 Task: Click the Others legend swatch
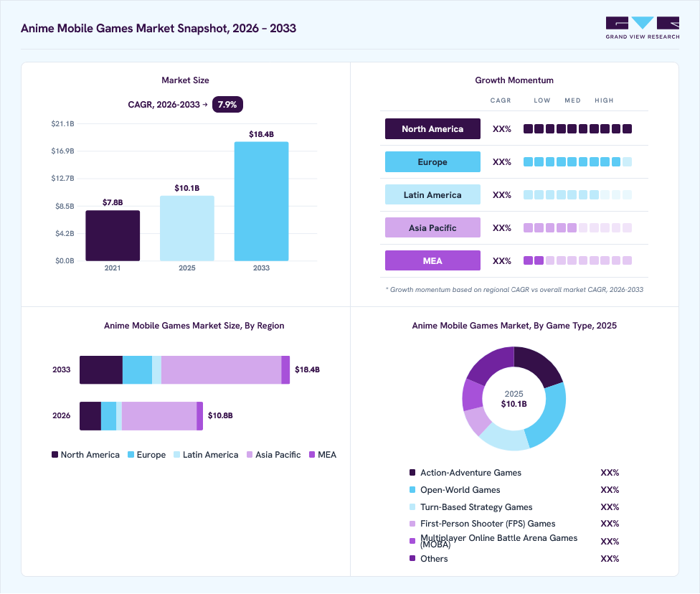click(412, 558)
